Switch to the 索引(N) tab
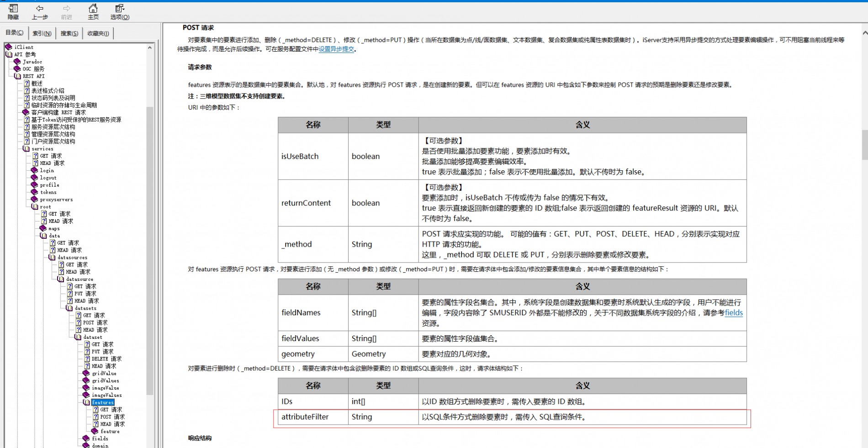This screenshot has width=868, height=448. click(x=42, y=33)
